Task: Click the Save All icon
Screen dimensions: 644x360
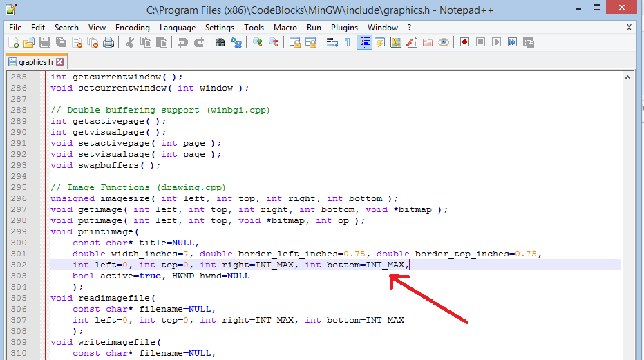Action: (61, 42)
